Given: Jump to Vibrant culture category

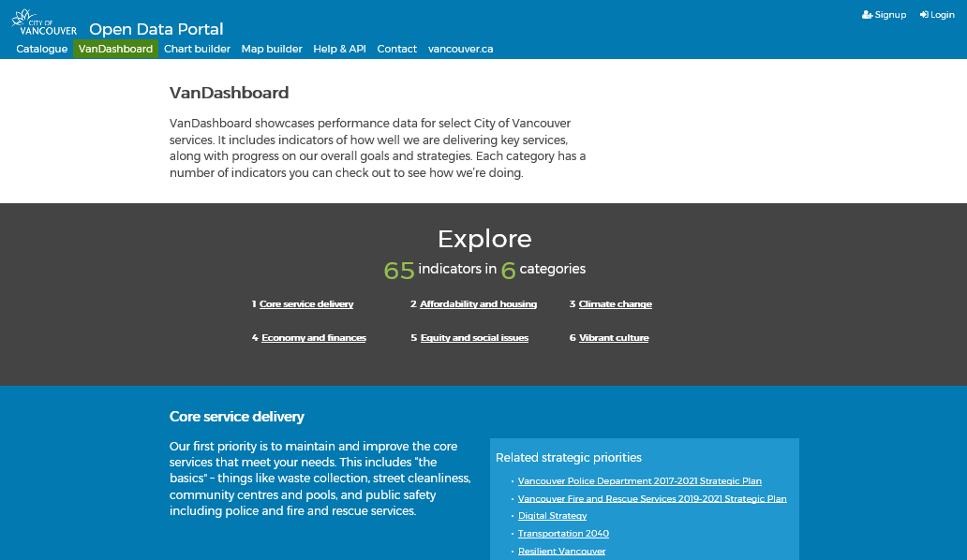Looking at the screenshot, I should [x=614, y=338].
